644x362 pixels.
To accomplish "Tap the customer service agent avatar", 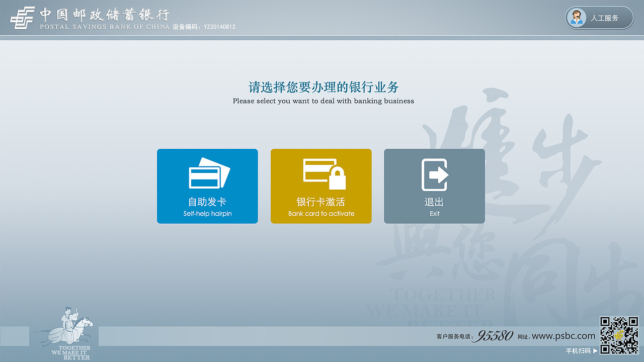I will point(578,18).
